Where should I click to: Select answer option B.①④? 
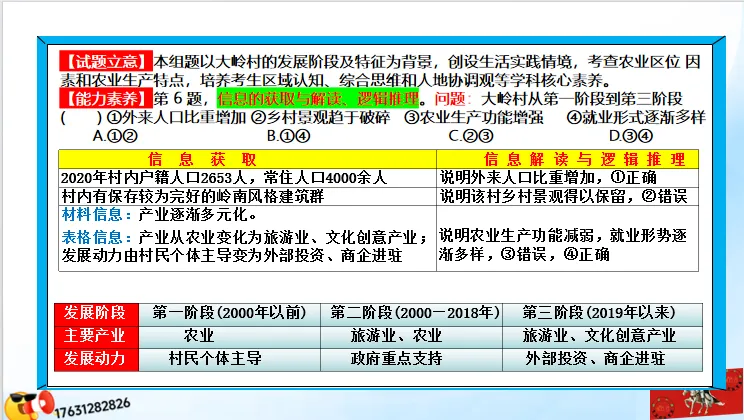[288, 136]
